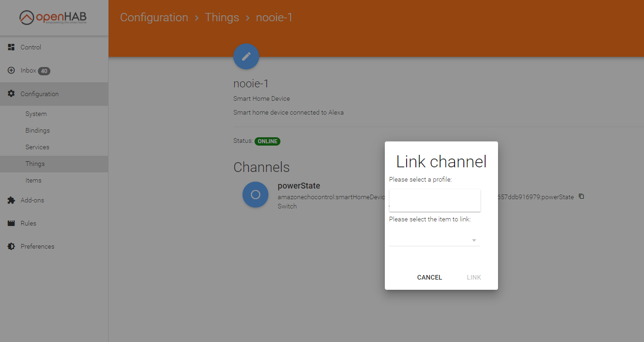The width and height of the screenshot is (644, 342).
Task: Open the profile selection dropdown
Action: coord(434,201)
